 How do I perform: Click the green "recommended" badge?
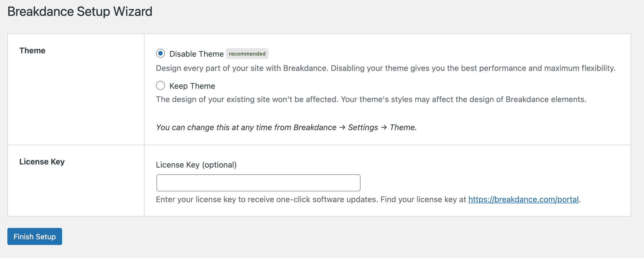click(247, 54)
